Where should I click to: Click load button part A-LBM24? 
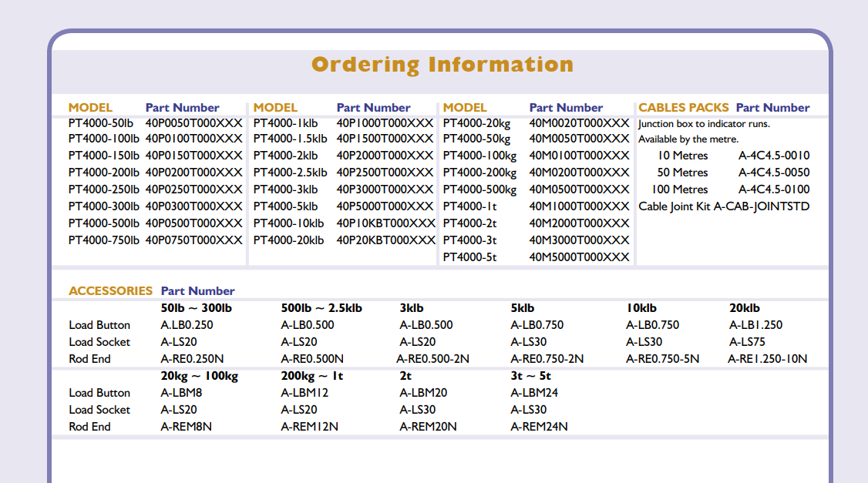[534, 393]
